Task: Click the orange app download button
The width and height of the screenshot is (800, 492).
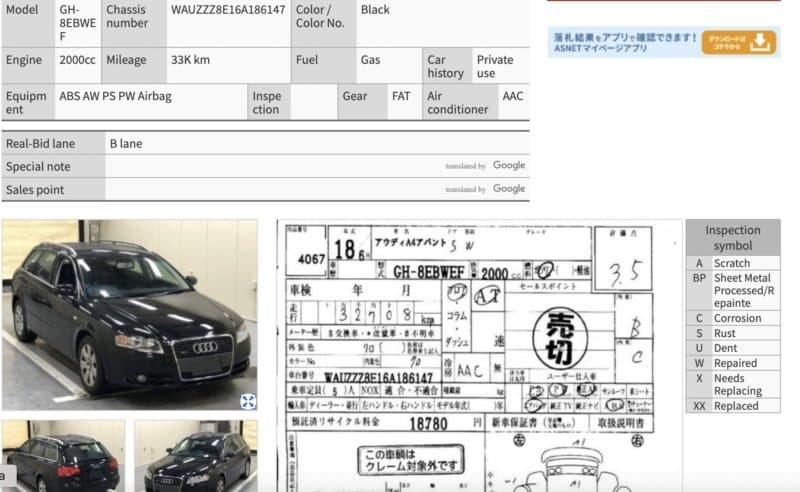Action: pyautogui.click(x=739, y=42)
